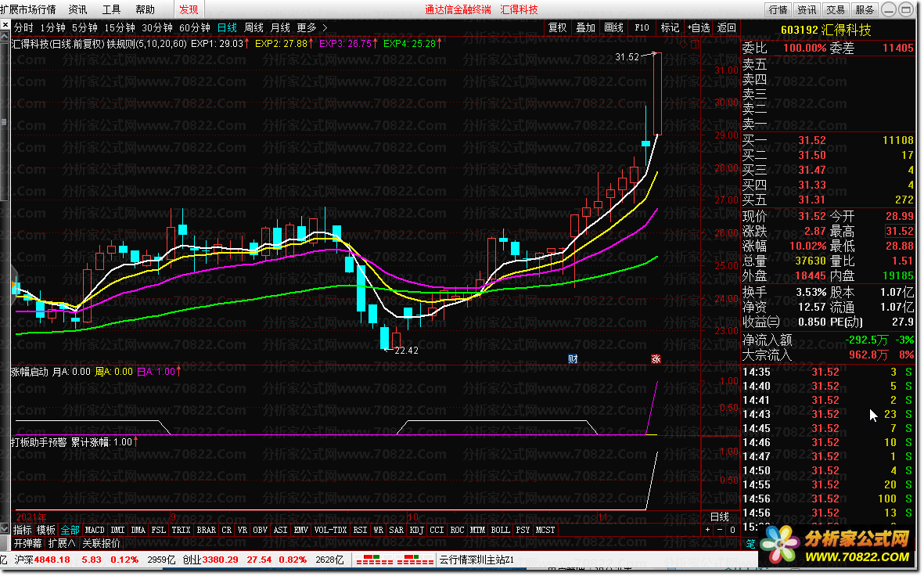924x576 pixels.
Task: Expand more periods via the chevron arrow
Action: click(325, 27)
